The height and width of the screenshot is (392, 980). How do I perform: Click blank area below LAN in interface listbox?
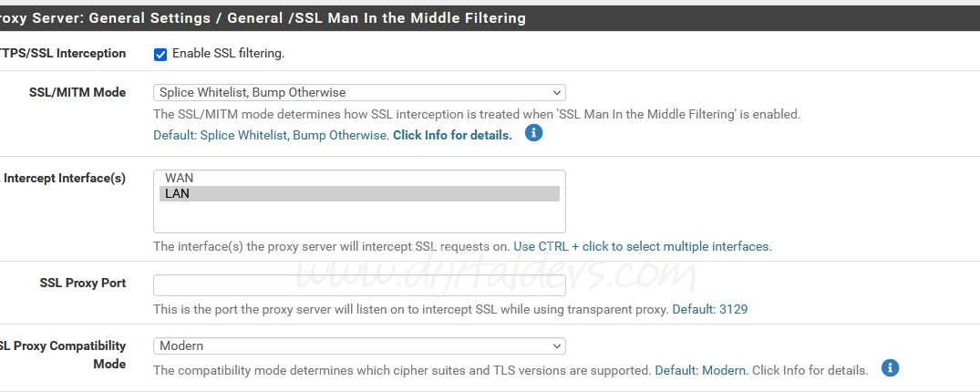pyautogui.click(x=359, y=217)
